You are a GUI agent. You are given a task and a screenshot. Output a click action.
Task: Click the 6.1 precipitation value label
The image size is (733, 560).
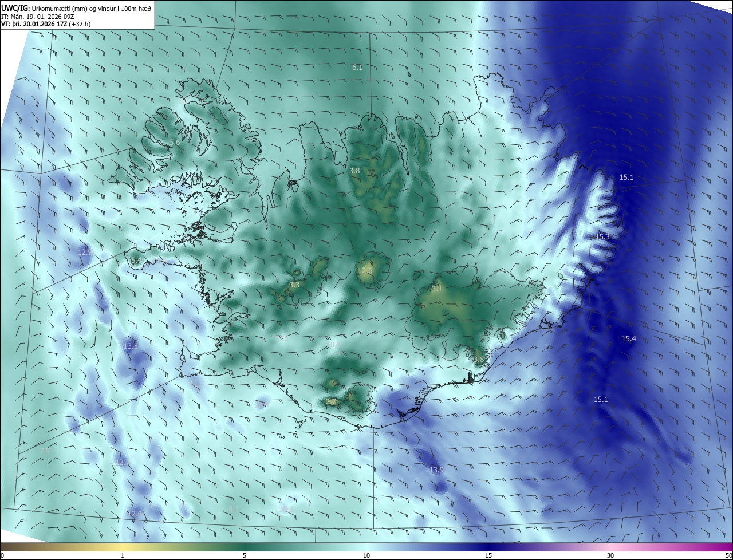tap(357, 68)
